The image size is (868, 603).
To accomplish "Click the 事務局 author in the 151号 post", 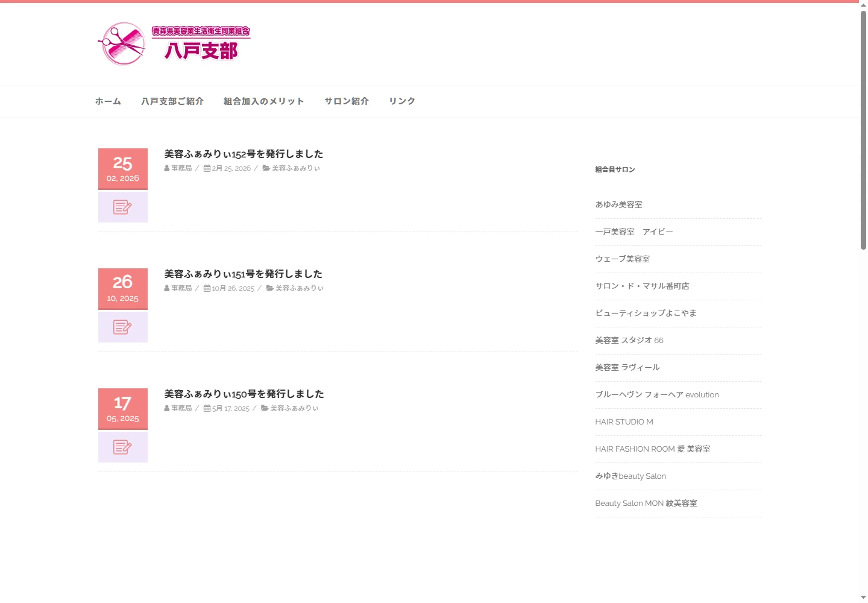I will click(x=181, y=288).
